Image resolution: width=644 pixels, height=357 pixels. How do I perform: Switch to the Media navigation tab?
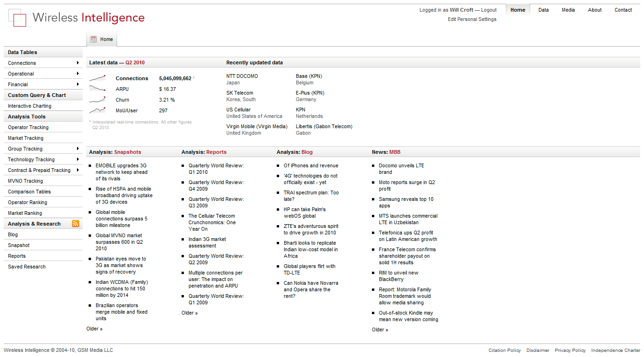pyautogui.click(x=568, y=10)
